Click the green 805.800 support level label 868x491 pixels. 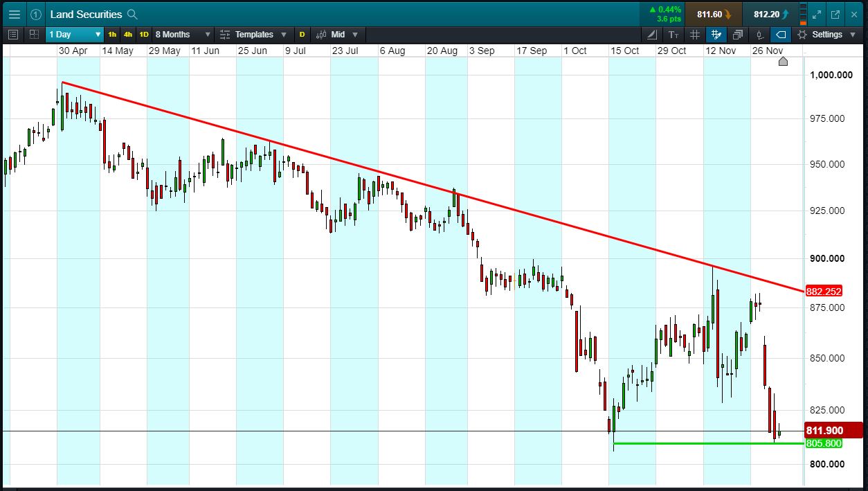(823, 443)
